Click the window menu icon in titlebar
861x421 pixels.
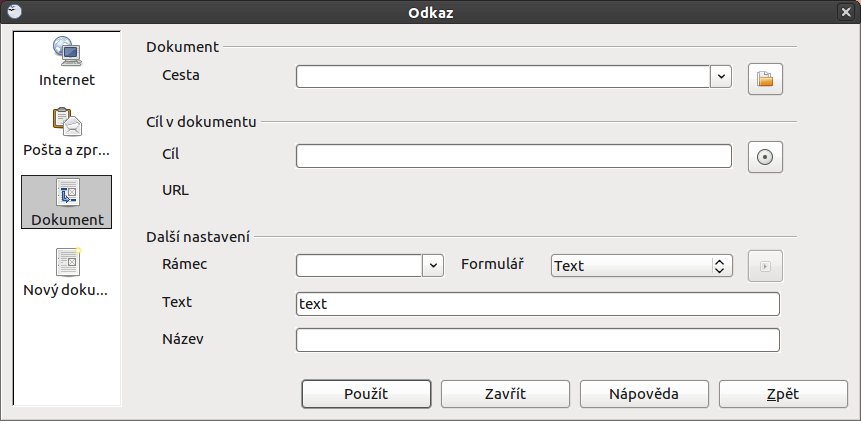tap(15, 11)
